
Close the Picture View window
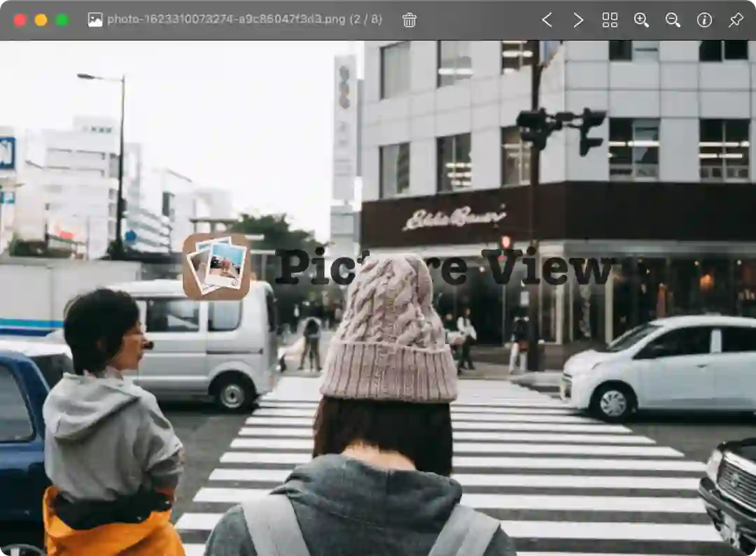20,20
